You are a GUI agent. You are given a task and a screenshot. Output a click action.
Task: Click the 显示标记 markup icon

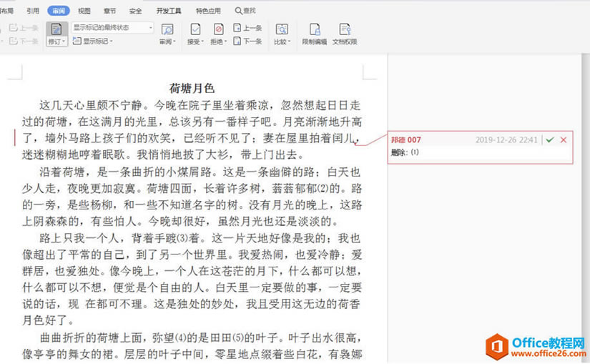click(77, 41)
